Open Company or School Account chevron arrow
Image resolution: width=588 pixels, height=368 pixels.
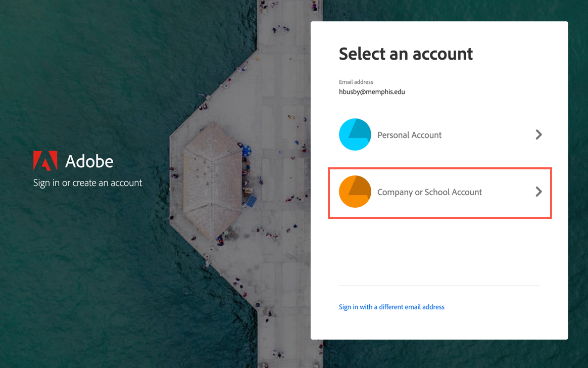tap(538, 192)
